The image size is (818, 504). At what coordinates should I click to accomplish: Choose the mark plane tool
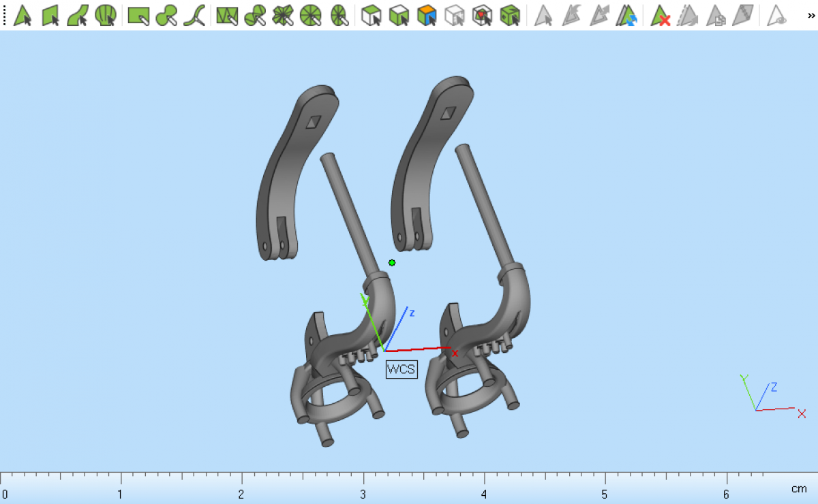pyautogui.click(x=51, y=15)
